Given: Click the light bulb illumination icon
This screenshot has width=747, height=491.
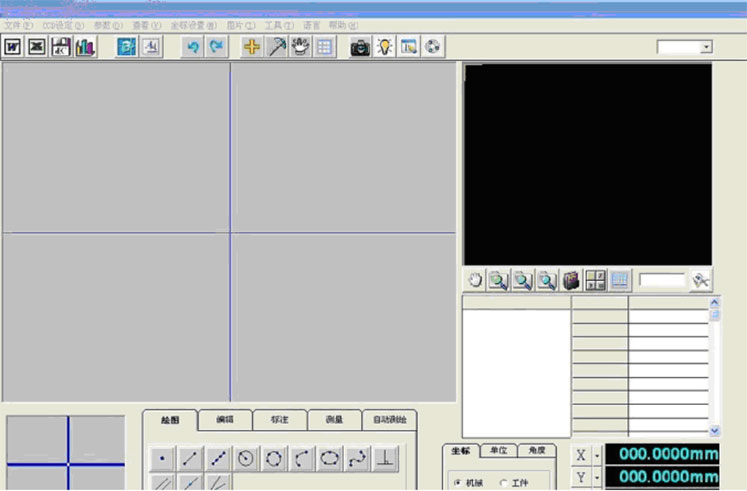Looking at the screenshot, I should (x=384, y=47).
